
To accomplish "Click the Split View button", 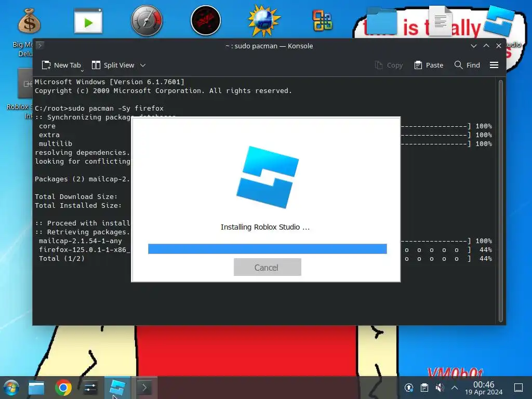I will click(x=113, y=65).
